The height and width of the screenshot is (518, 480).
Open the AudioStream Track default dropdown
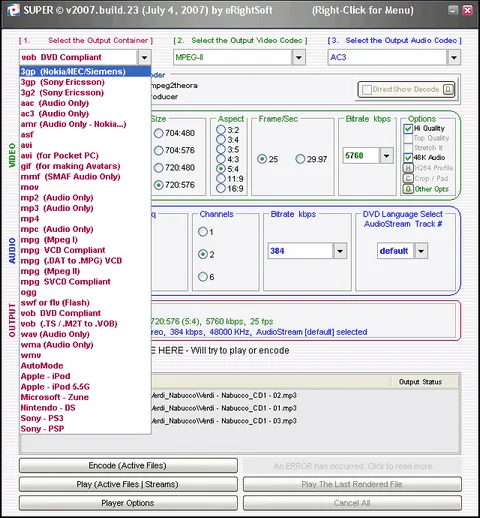421,251
